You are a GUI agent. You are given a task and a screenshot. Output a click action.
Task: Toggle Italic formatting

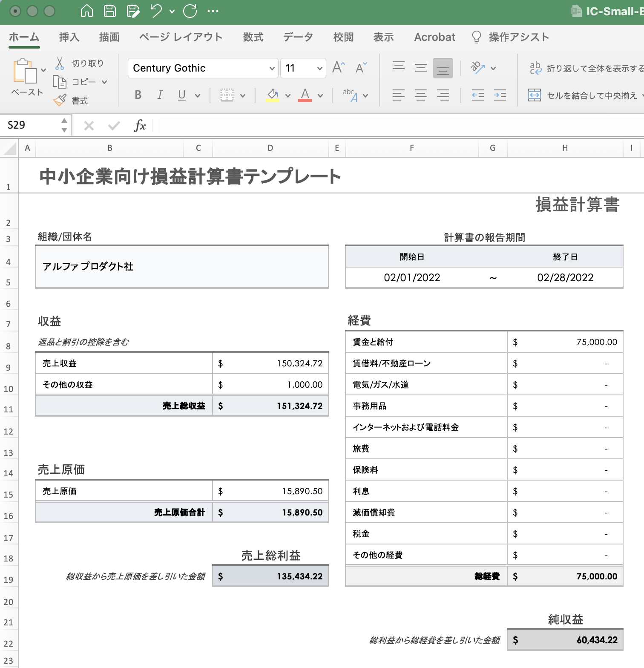click(160, 95)
